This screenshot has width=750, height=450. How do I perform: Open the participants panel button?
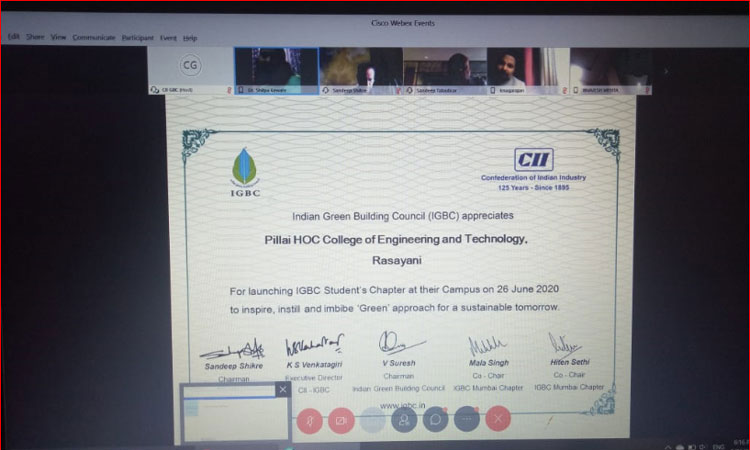pos(404,420)
